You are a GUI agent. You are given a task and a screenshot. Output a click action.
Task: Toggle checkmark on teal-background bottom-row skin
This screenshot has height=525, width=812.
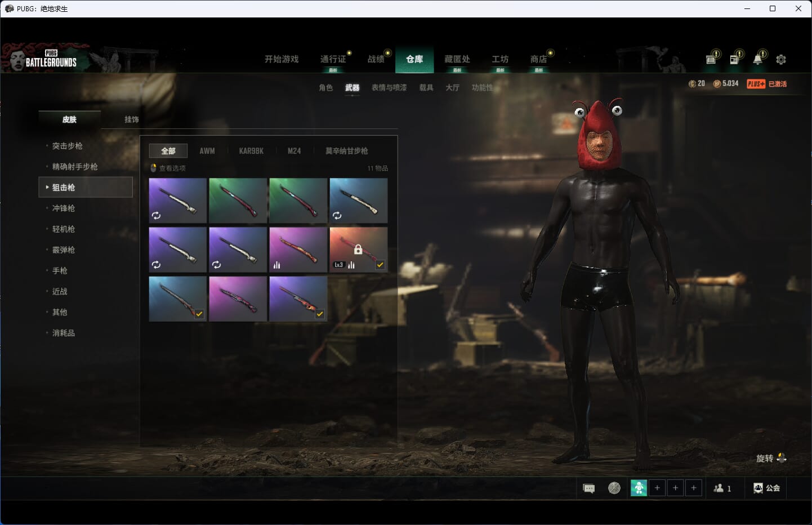click(x=199, y=314)
